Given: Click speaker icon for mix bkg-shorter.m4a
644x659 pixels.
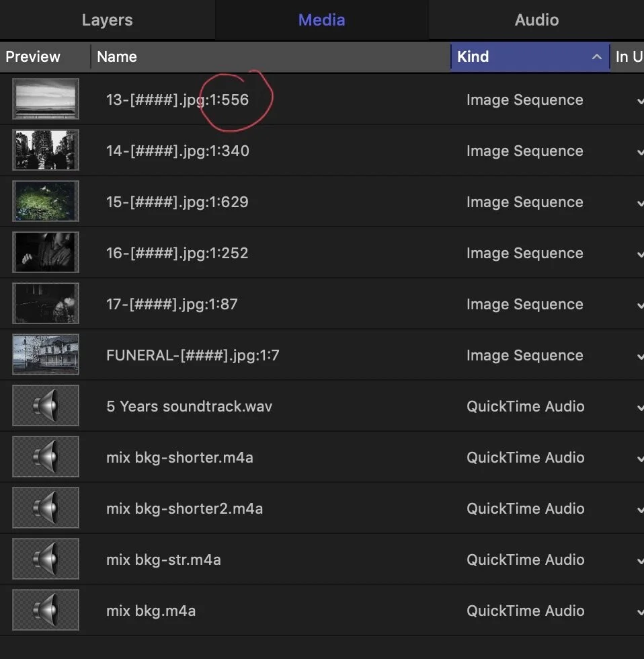Looking at the screenshot, I should [x=45, y=457].
